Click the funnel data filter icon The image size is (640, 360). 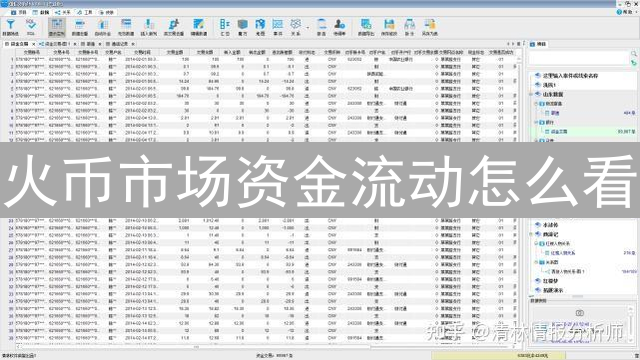click(x=11, y=27)
